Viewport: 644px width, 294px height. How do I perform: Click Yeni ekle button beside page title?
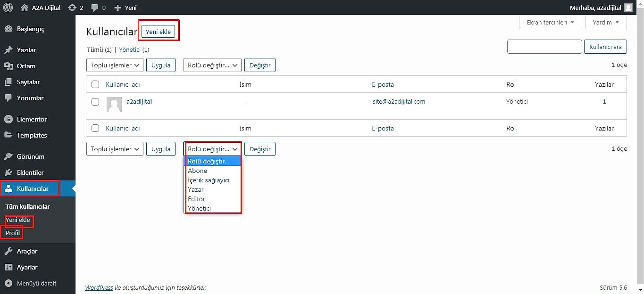click(159, 32)
